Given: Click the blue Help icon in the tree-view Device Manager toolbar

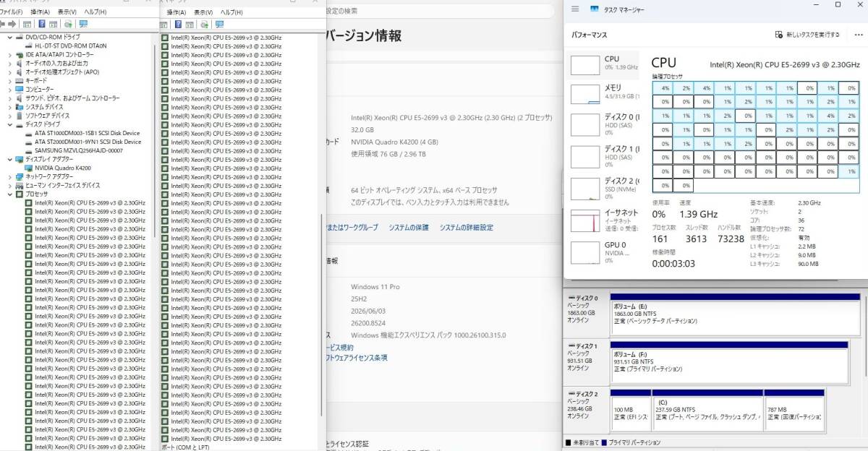Looking at the screenshot, I should pos(42,24).
